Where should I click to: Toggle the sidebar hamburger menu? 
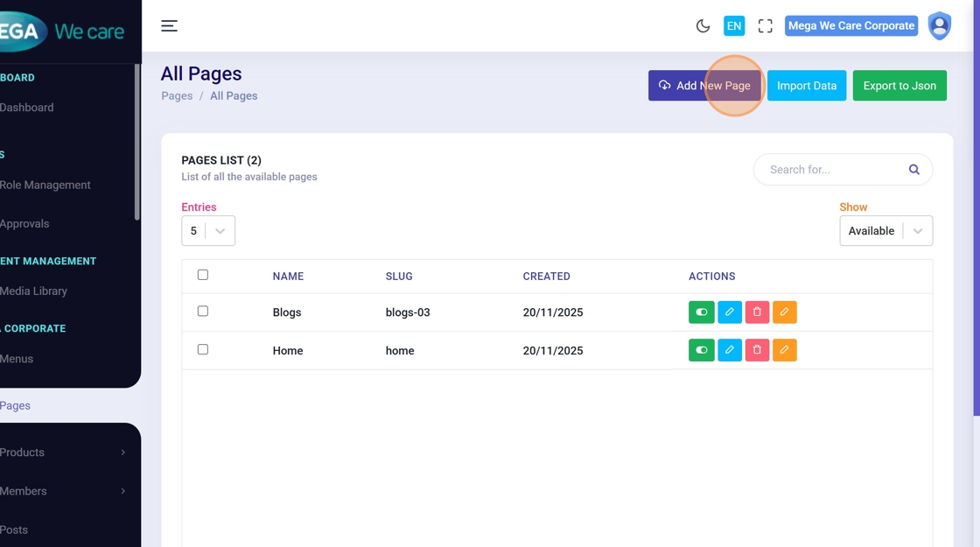[169, 26]
